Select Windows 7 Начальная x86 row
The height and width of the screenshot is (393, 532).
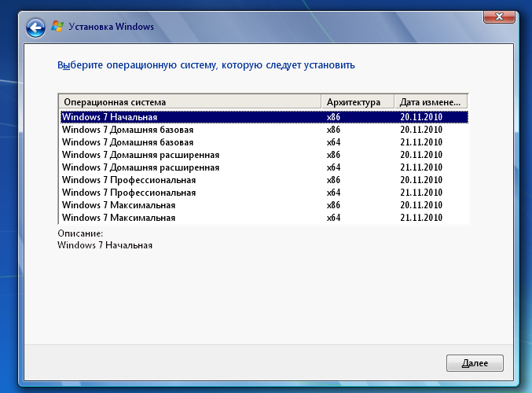click(x=264, y=117)
